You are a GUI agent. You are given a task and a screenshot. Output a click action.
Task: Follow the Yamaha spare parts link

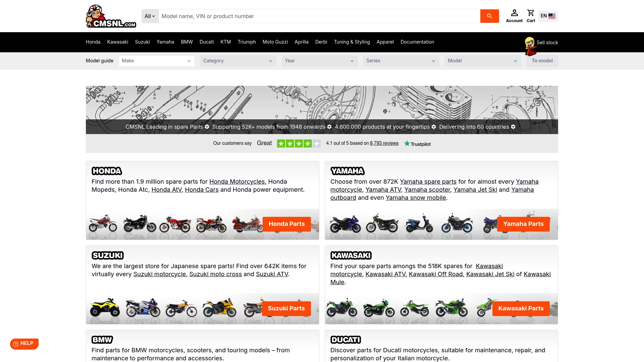pyautogui.click(x=428, y=182)
